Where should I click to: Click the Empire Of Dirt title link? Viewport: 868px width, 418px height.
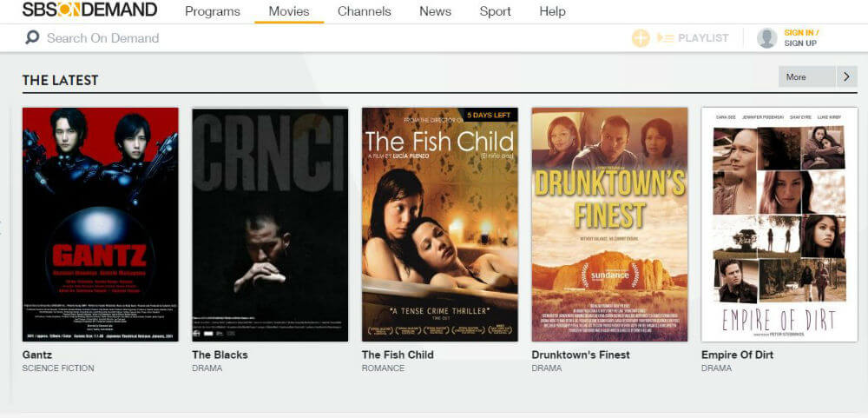(737, 355)
